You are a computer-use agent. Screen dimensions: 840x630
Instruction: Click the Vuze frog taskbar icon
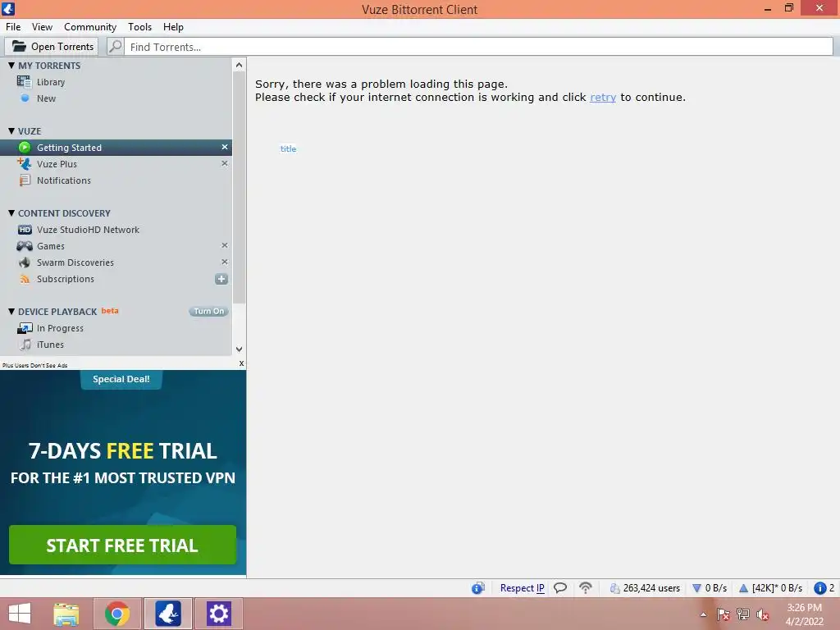coord(168,614)
